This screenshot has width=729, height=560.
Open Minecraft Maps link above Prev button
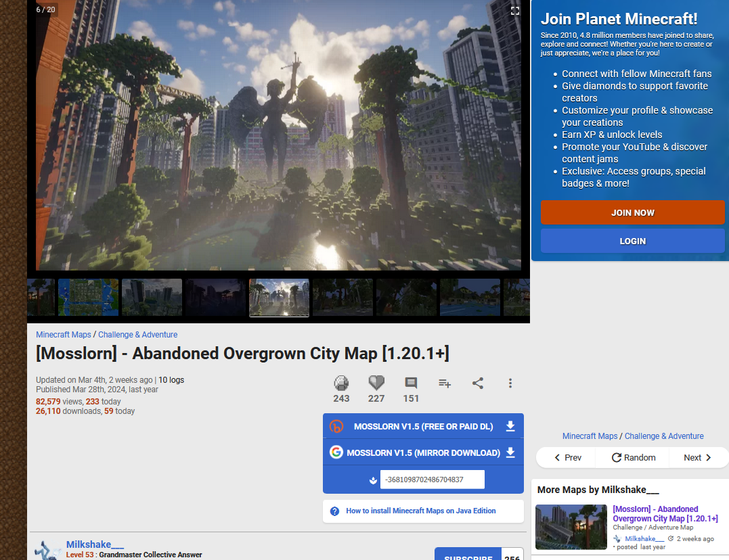tap(590, 436)
